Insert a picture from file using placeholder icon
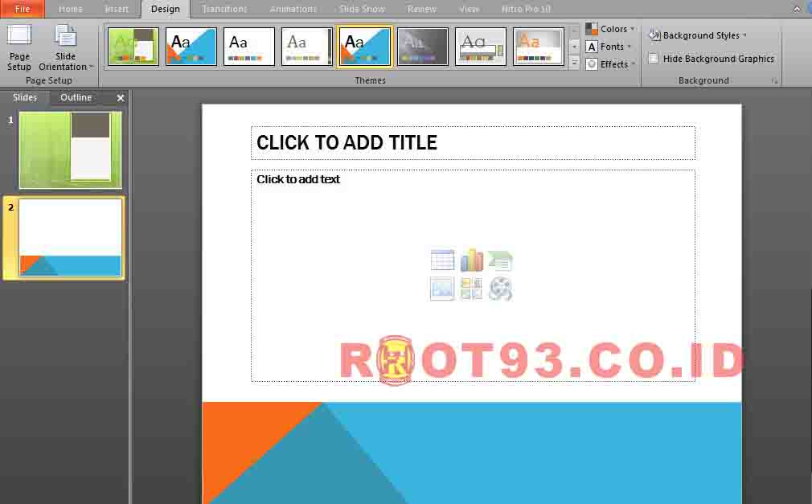The width and height of the screenshot is (812, 504). pyautogui.click(x=442, y=289)
